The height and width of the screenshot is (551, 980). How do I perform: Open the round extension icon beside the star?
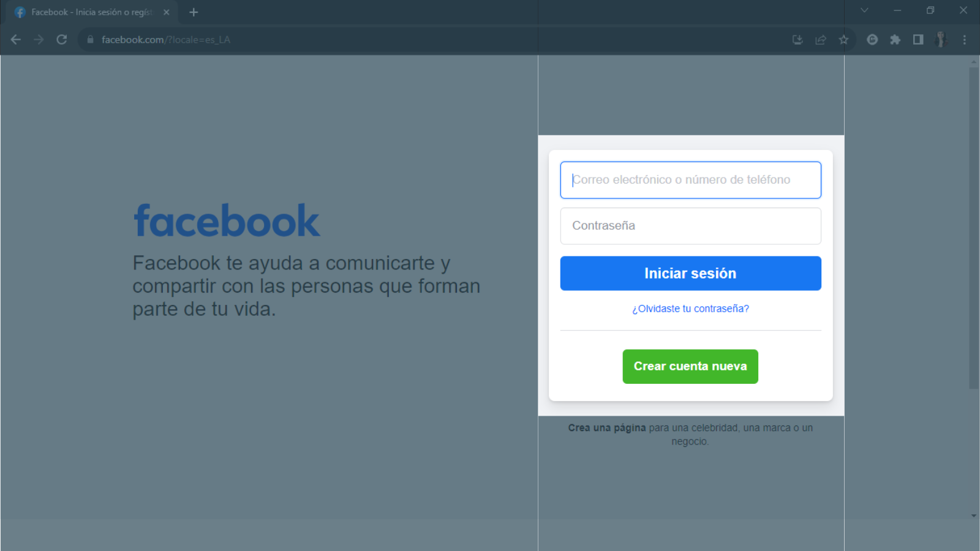coord(872,40)
